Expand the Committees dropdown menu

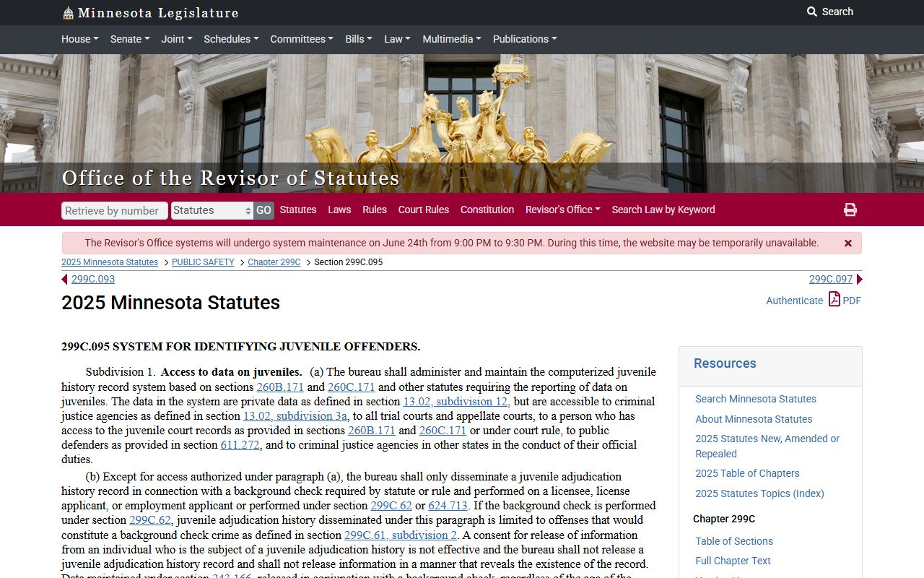tap(302, 39)
